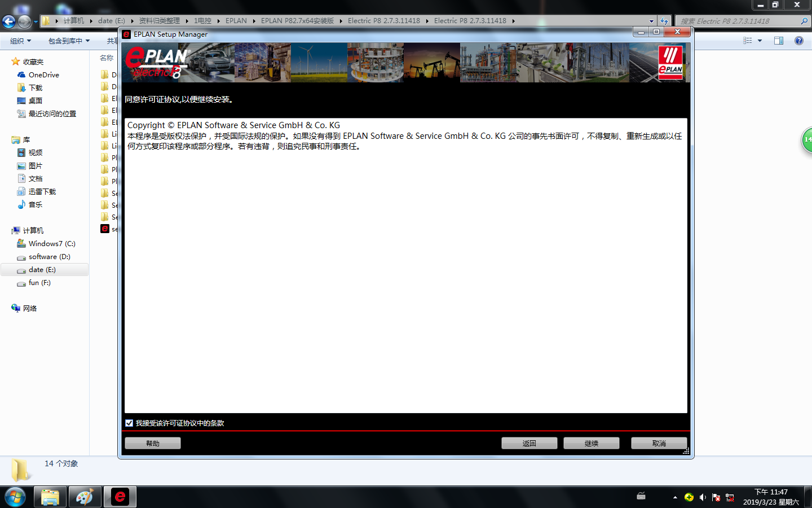Screen dimensions: 812x508
Task: Click the 继续 button to continue
Action: click(591, 443)
